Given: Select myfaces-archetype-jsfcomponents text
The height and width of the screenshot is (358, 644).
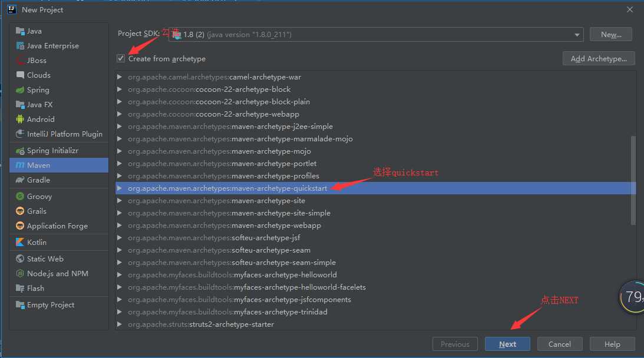Looking at the screenshot, I should pyautogui.click(x=292, y=299).
